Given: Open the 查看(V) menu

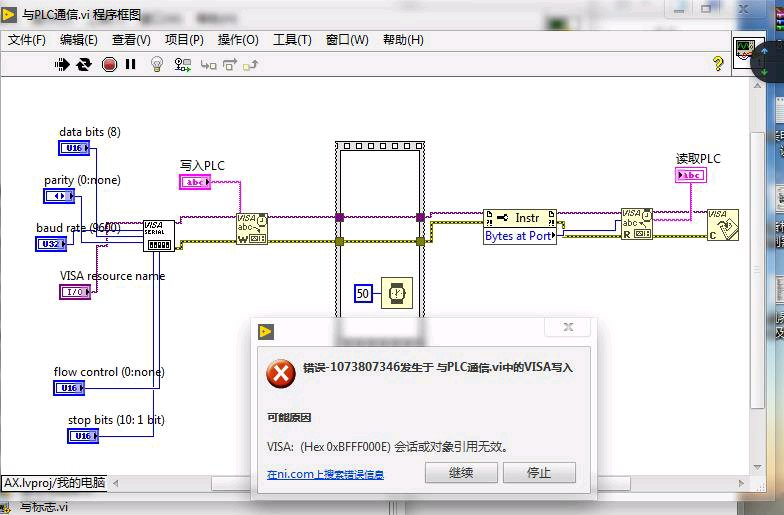Looking at the screenshot, I should point(131,40).
